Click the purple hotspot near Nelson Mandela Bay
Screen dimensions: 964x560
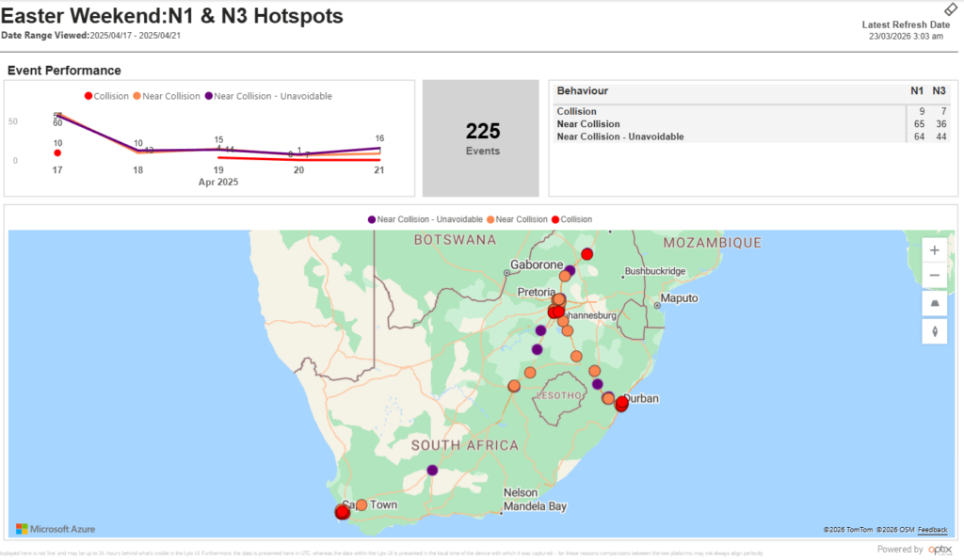pyautogui.click(x=432, y=470)
